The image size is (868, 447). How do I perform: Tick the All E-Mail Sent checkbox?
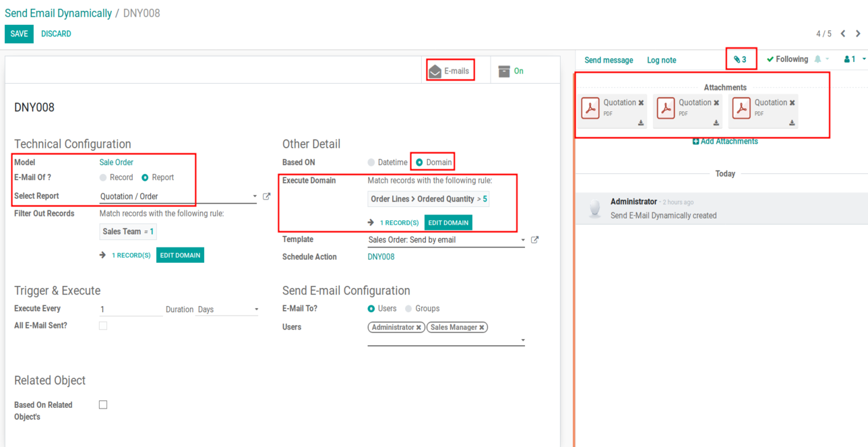click(103, 326)
